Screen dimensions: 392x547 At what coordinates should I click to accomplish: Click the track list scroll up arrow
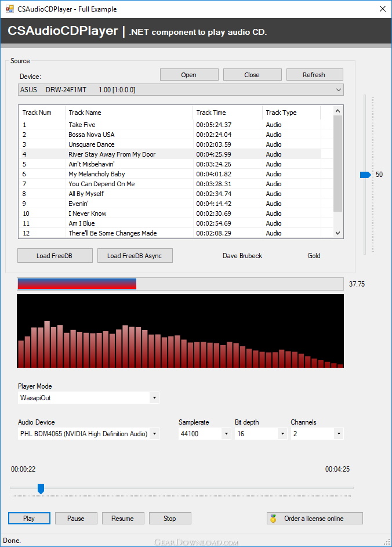click(337, 111)
